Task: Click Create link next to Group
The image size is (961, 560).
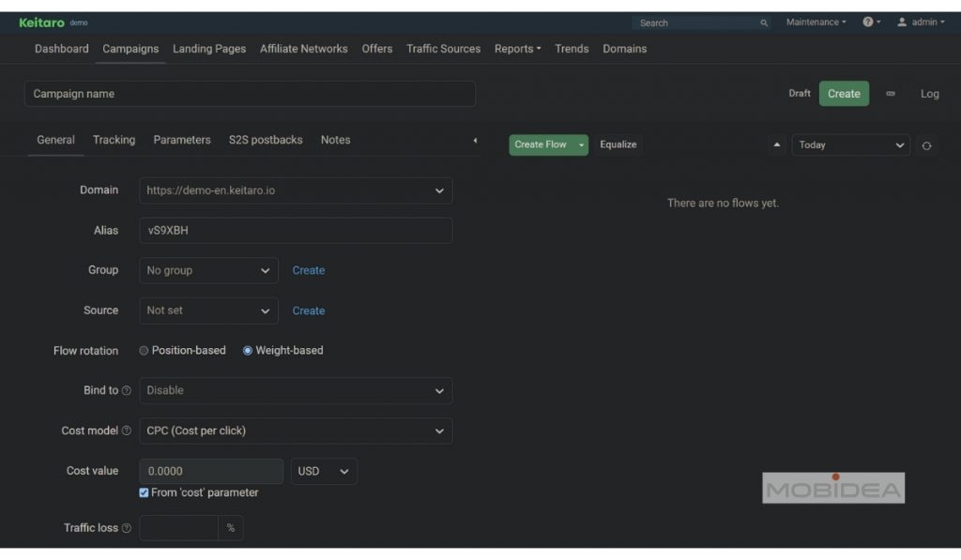Action: click(308, 270)
